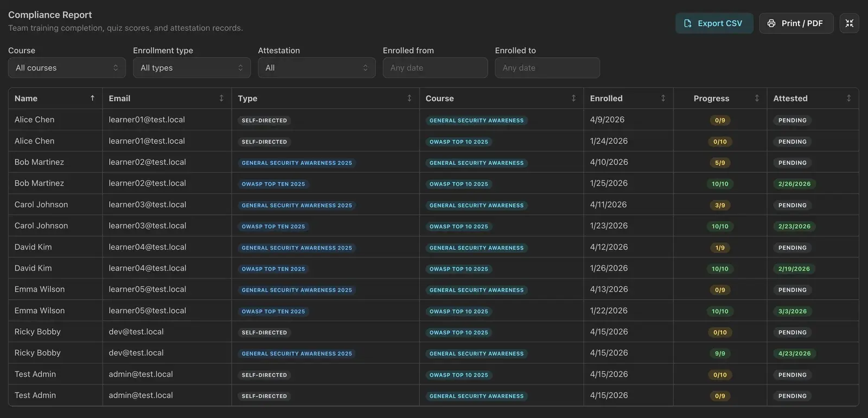Open the Enrollment type dropdown
Viewport: 868px width, 418px height.
tap(192, 68)
